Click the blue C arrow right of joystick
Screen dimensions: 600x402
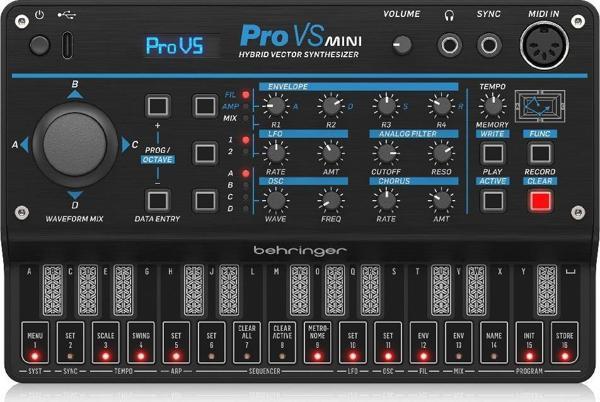click(x=126, y=145)
